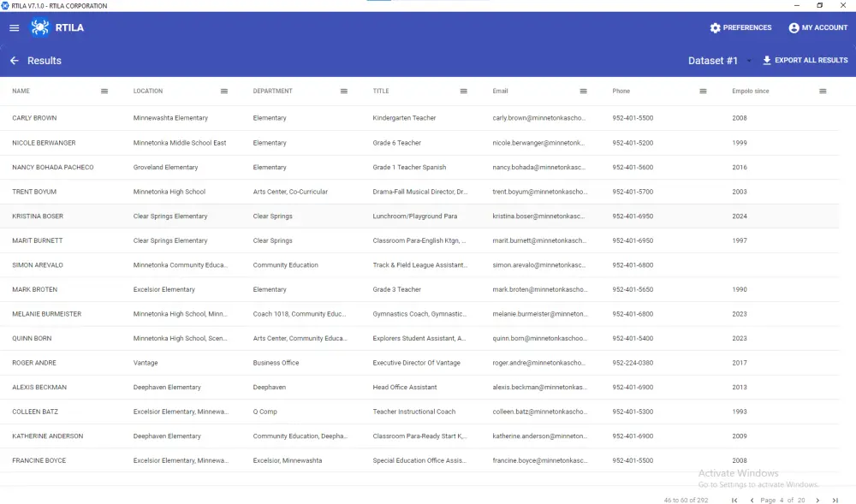Sort by the Email column header
The height and width of the screenshot is (504, 856).
coord(500,91)
